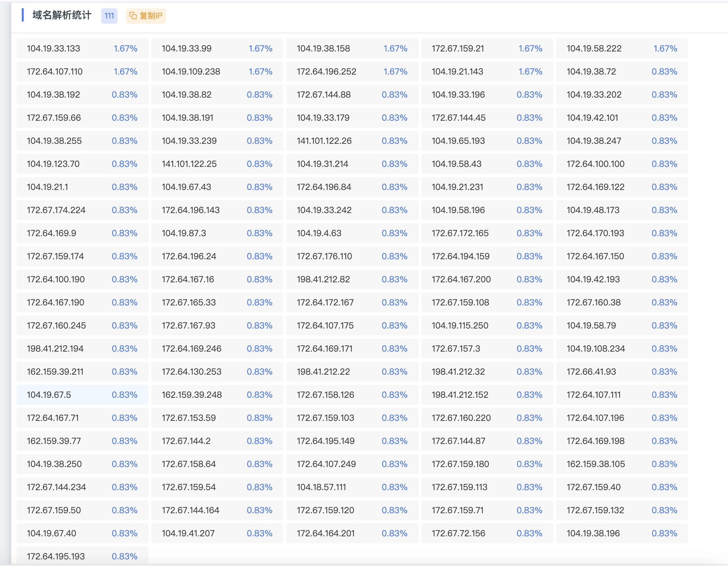Click IP 162.159.39.77
Viewport: 728px width, 566px height.
point(82,441)
